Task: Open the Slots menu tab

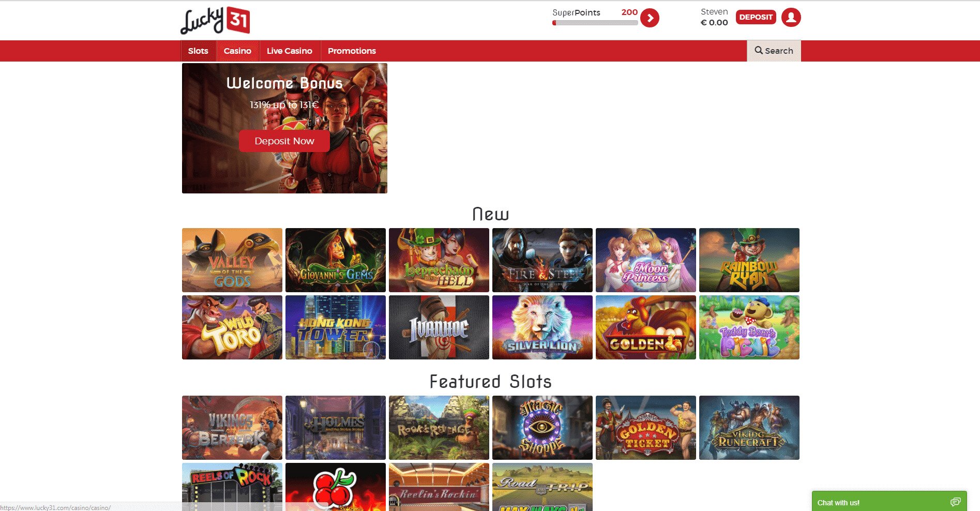Action: [x=198, y=51]
